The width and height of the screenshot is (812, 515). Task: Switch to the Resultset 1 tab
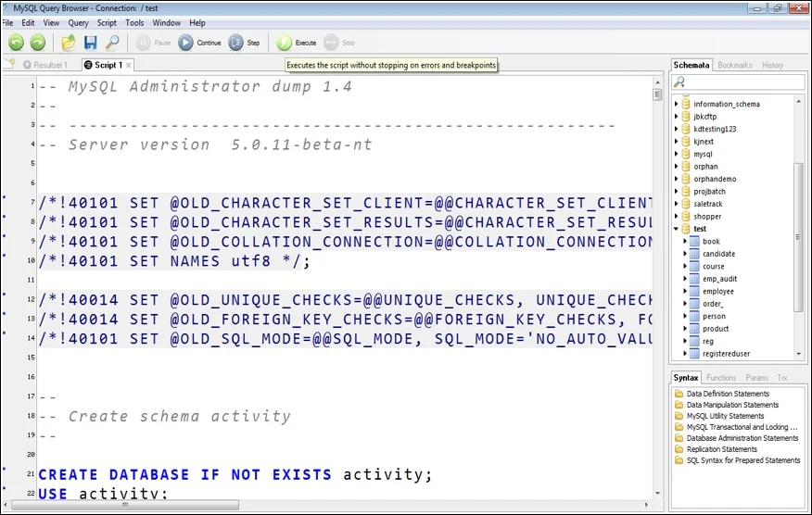(45, 65)
